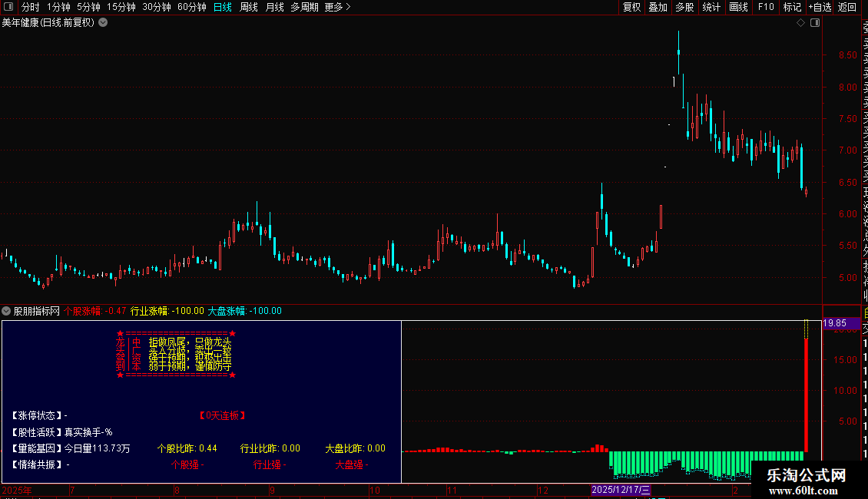This screenshot has width=868, height=499.
Task: Expand the 股朋指标网 indicator dropdown
Action: (x=6, y=311)
